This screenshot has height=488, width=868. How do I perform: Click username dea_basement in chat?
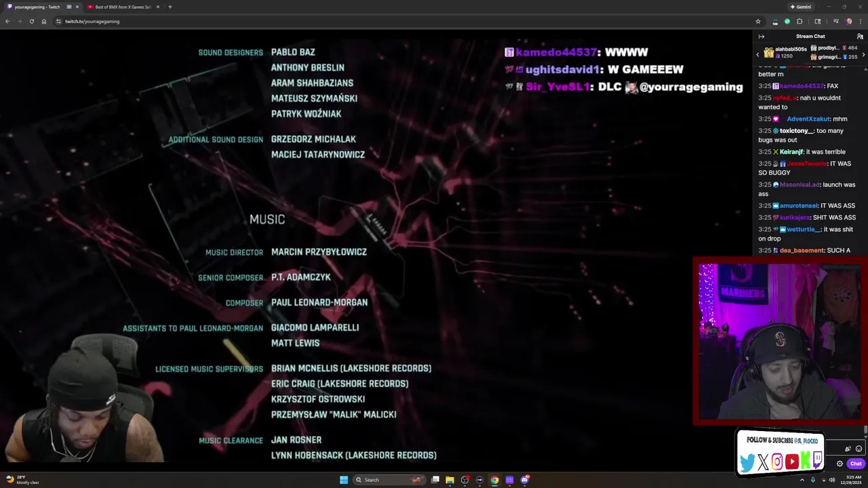pyautogui.click(x=802, y=250)
